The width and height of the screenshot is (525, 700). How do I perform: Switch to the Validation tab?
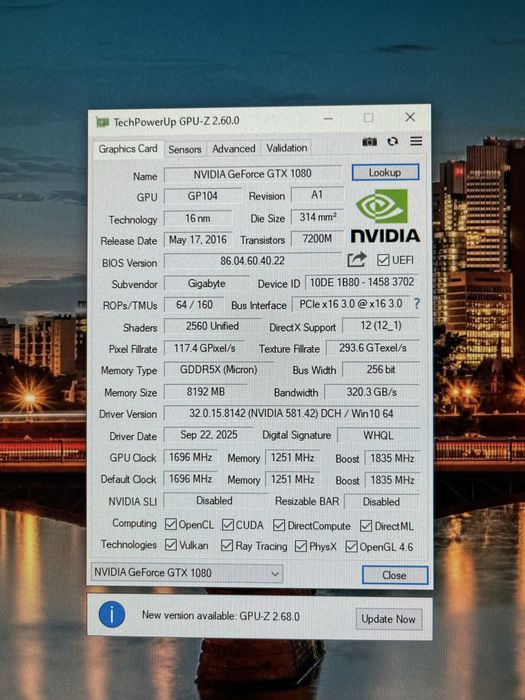click(287, 148)
